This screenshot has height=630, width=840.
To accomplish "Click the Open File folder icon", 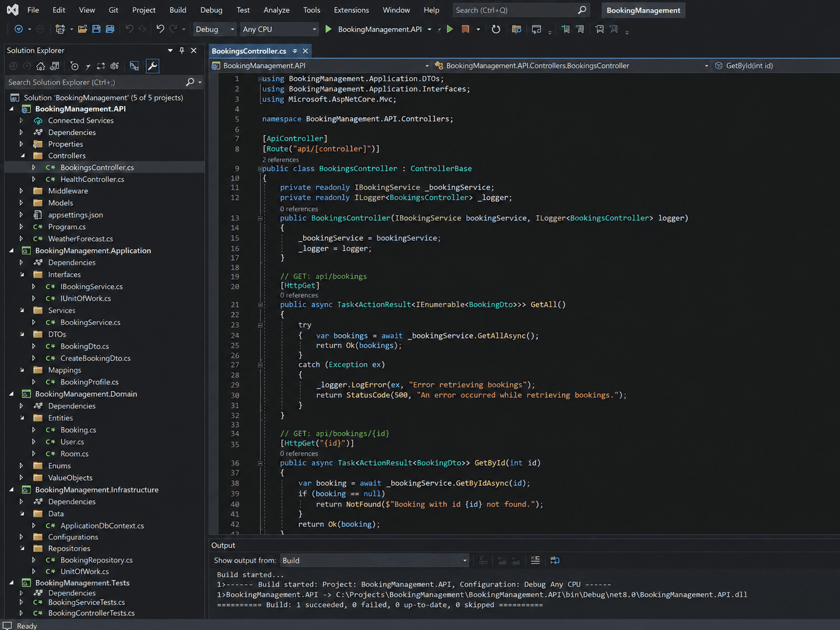I will (82, 29).
